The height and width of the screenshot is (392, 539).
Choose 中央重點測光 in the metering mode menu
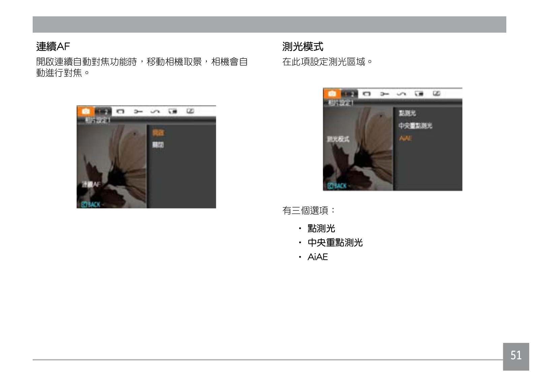click(415, 126)
